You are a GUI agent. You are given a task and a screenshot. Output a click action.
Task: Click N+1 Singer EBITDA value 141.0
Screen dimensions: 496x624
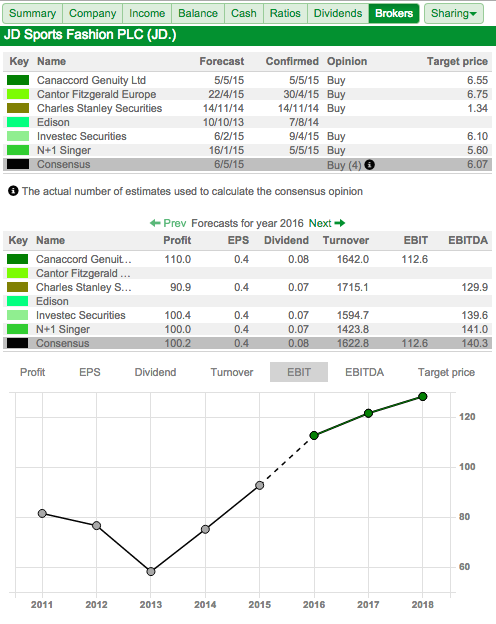coord(475,329)
